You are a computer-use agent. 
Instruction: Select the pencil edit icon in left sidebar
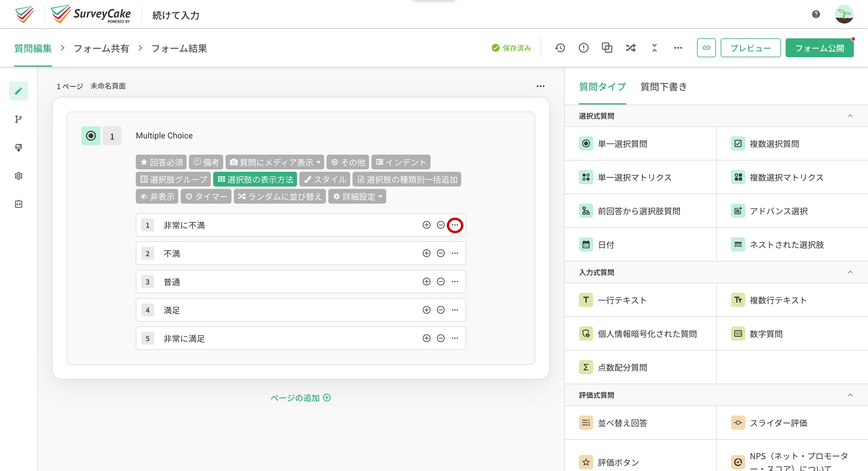click(x=19, y=91)
